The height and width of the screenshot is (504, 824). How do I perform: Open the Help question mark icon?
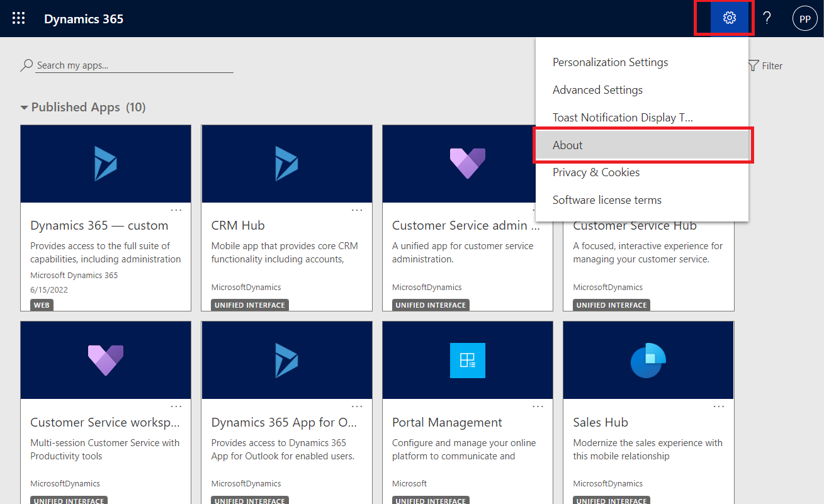tap(767, 18)
